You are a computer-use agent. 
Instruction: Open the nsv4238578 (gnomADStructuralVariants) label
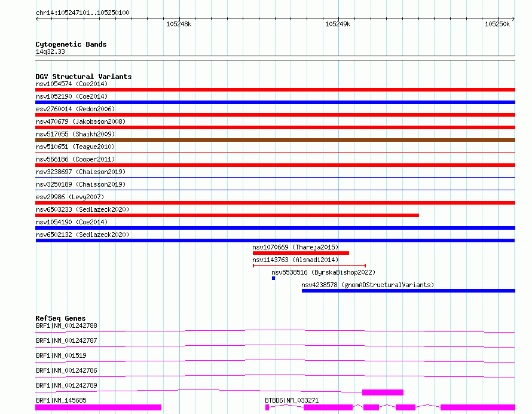pos(368,285)
